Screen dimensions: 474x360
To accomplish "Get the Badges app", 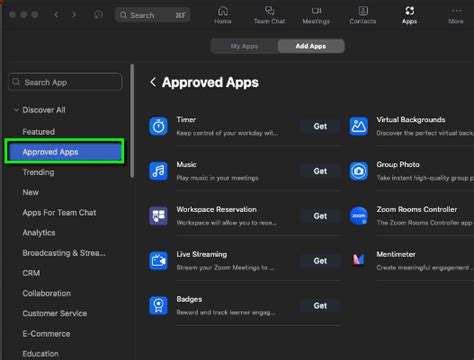I will 320,306.
